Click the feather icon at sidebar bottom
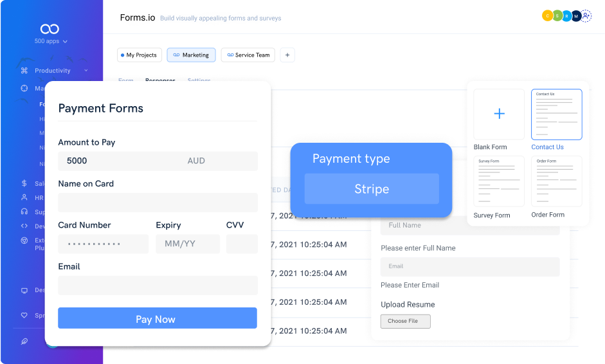The width and height of the screenshot is (605, 364). (24, 341)
